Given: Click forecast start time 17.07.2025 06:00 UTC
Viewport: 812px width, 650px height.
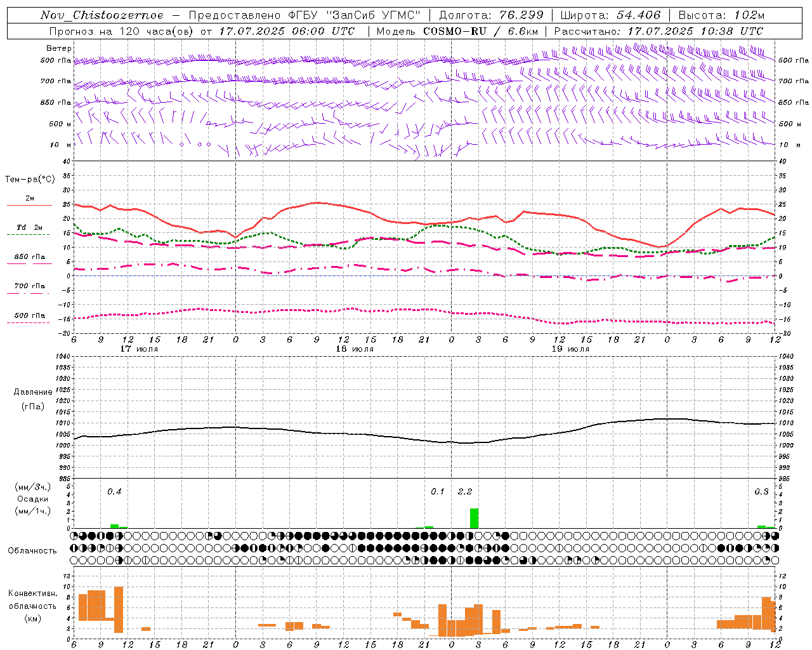Looking at the screenshot, I should point(287,31).
